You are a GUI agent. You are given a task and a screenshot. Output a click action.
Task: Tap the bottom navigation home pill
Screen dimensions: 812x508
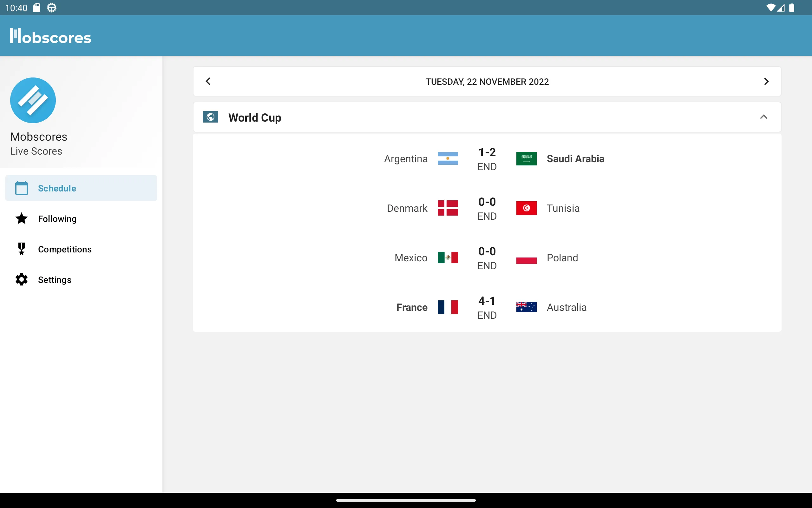click(x=406, y=500)
